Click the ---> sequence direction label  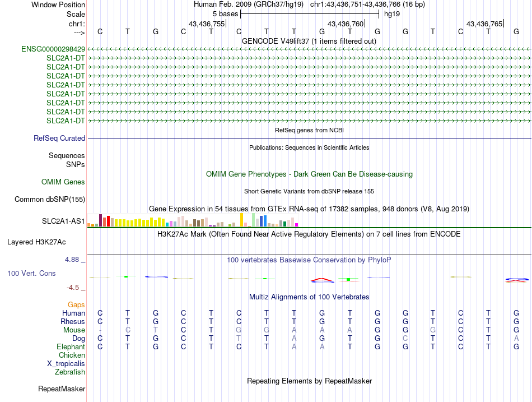79,33
